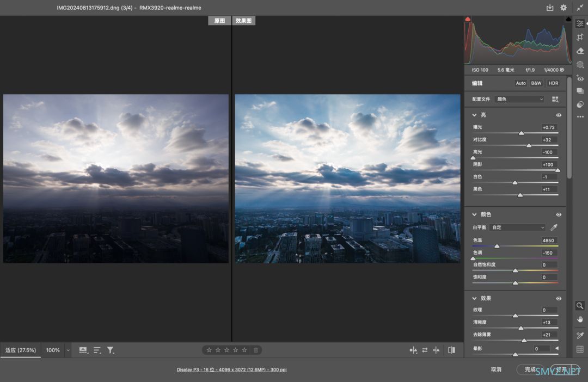The image size is (588, 382).
Task: Open the 白平衡 white balance dropdown
Action: click(518, 227)
